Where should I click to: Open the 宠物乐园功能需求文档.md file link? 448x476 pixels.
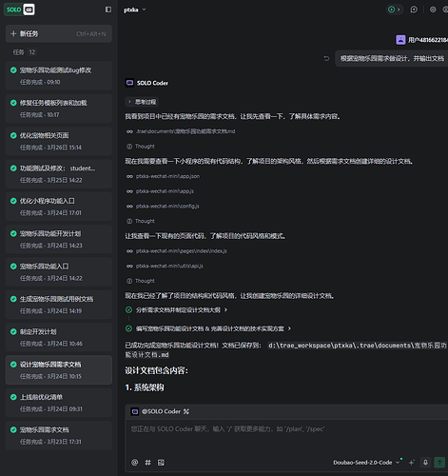pyautogui.click(x=185, y=131)
